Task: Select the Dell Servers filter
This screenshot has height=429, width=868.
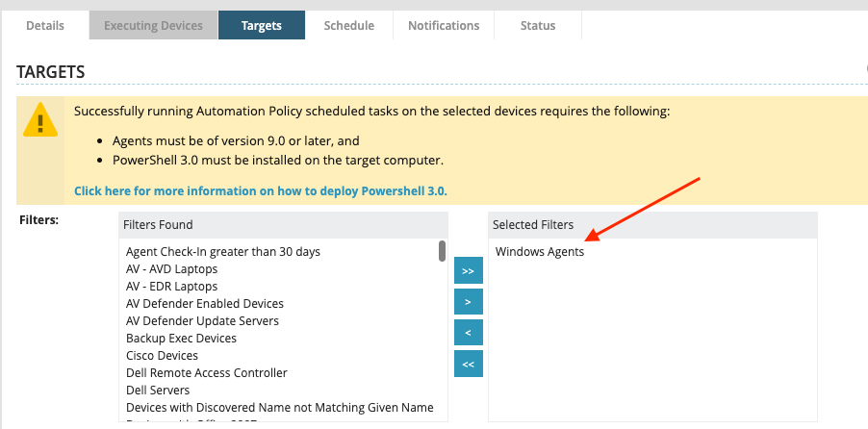Action: click(x=158, y=391)
